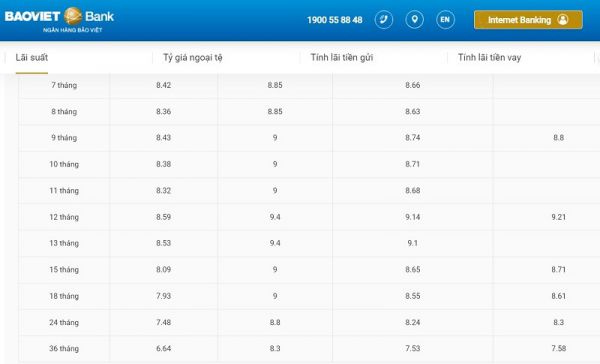
Task: Click the 8.09 rate in 15 tháng row
Action: 163,269
